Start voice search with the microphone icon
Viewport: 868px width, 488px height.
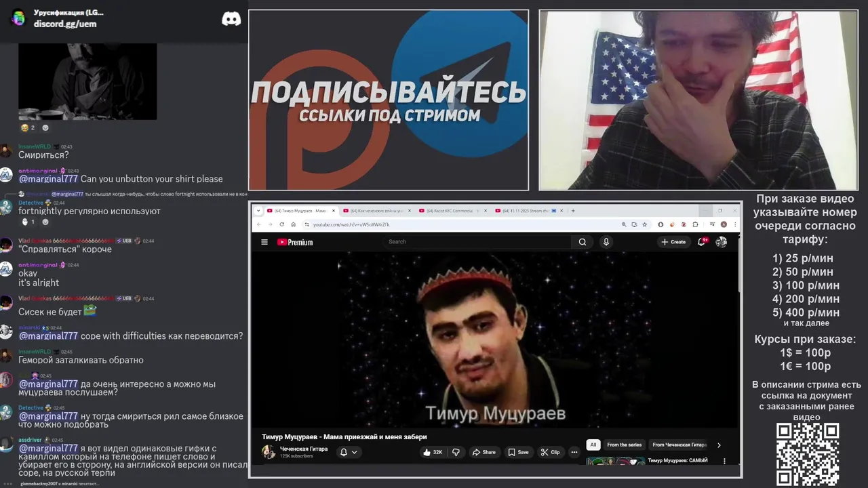pos(606,242)
